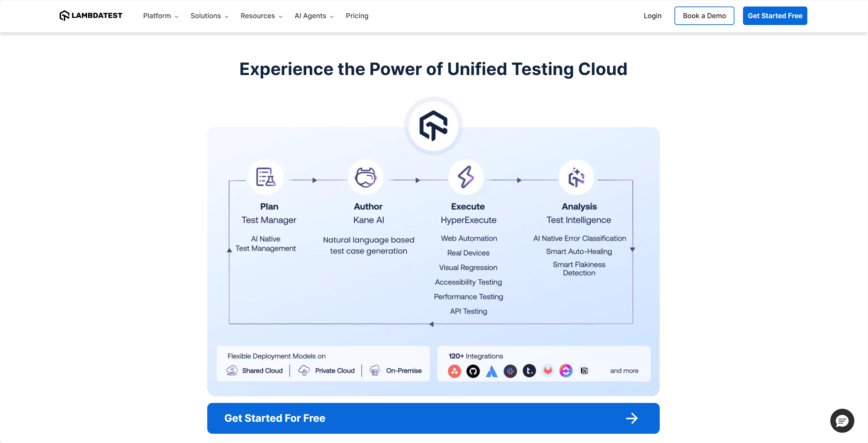
Task: Click the 'Author' heading
Action: click(x=368, y=207)
